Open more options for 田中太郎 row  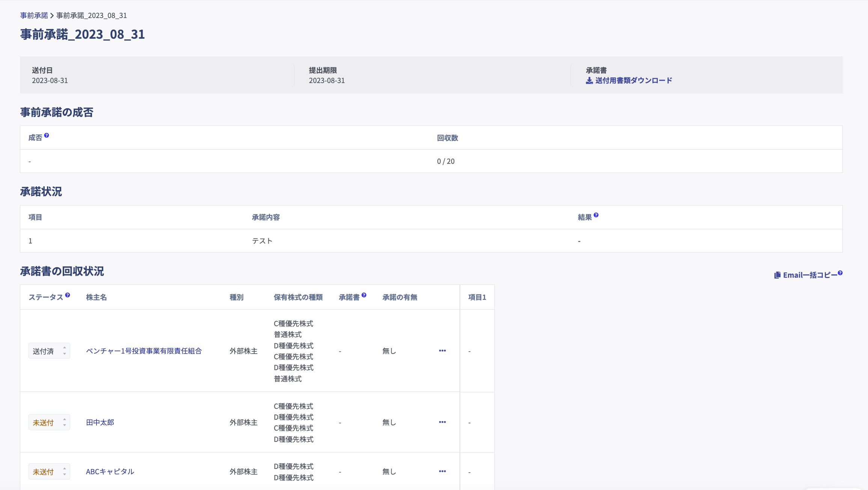(442, 422)
